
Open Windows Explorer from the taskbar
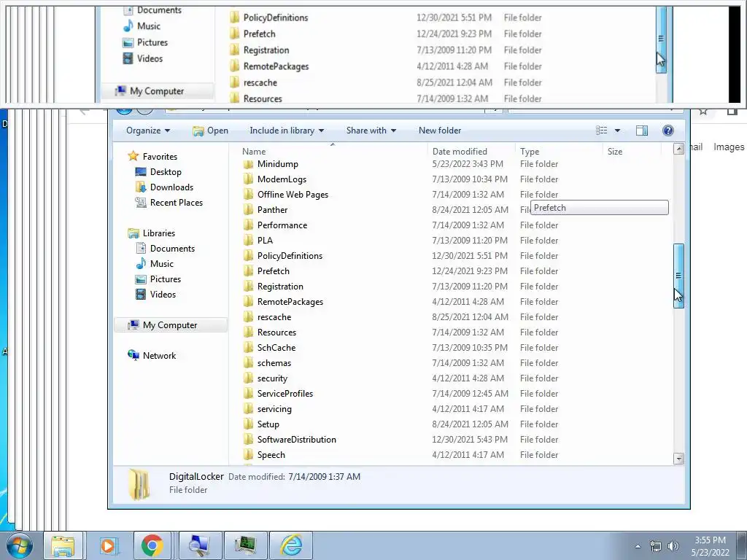[x=63, y=545]
